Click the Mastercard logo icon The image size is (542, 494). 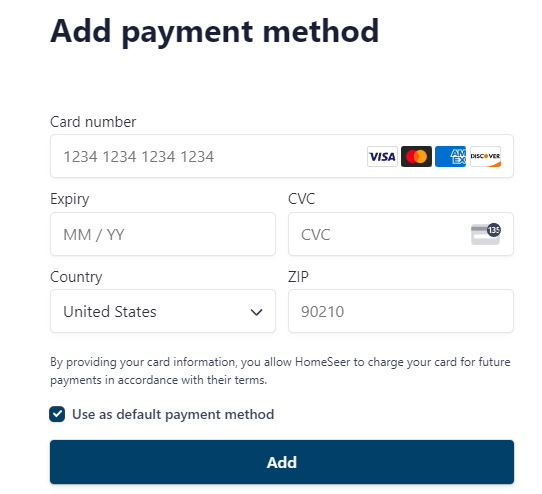click(x=416, y=157)
